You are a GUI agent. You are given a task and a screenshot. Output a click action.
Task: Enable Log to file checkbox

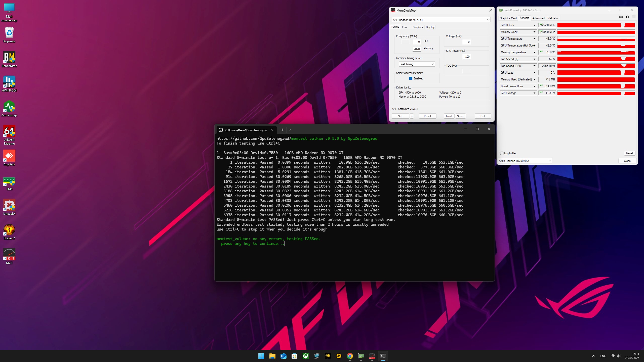[x=502, y=153]
